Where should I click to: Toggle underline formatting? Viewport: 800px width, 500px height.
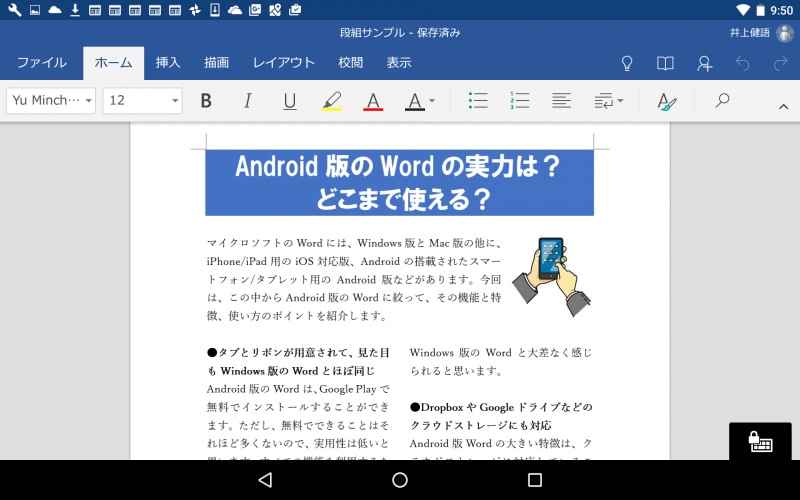click(290, 101)
